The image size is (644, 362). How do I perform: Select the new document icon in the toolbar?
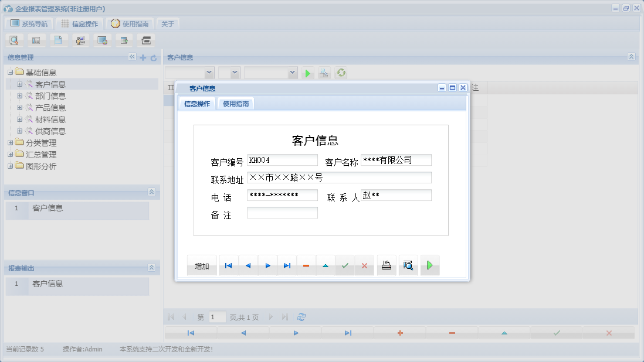59,40
